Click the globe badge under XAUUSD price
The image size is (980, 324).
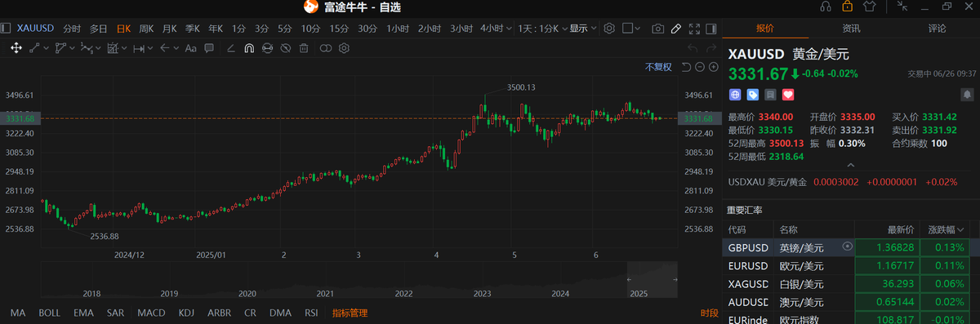(735, 95)
